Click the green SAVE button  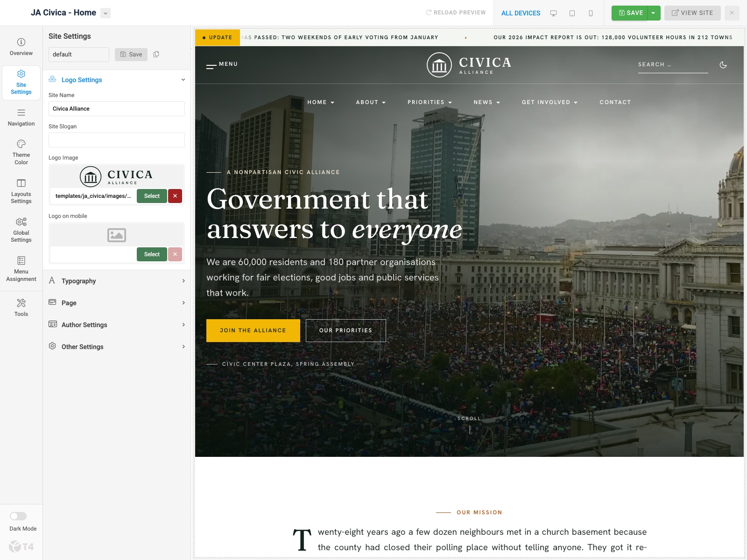click(x=630, y=13)
